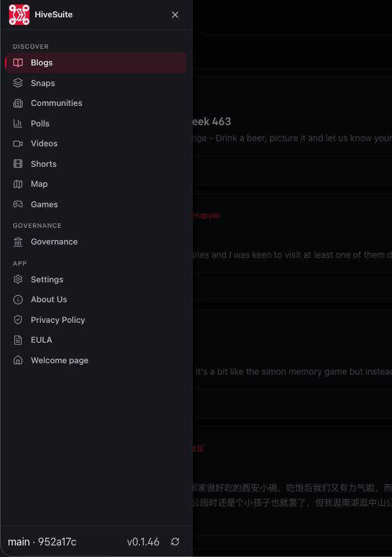Go to the Welcome page
The width and height of the screenshot is (392, 557).
click(x=96, y=360)
